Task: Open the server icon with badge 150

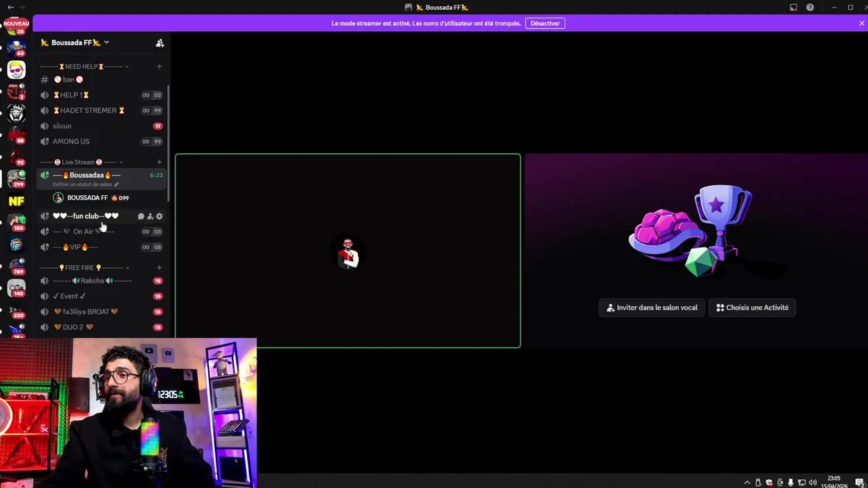Action: click(x=16, y=223)
